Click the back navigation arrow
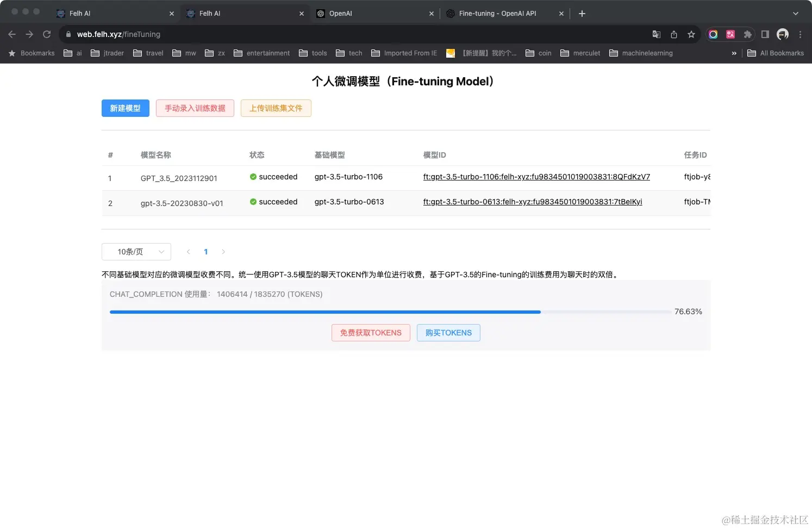Screen dimensions: 812x529 click(x=12, y=34)
